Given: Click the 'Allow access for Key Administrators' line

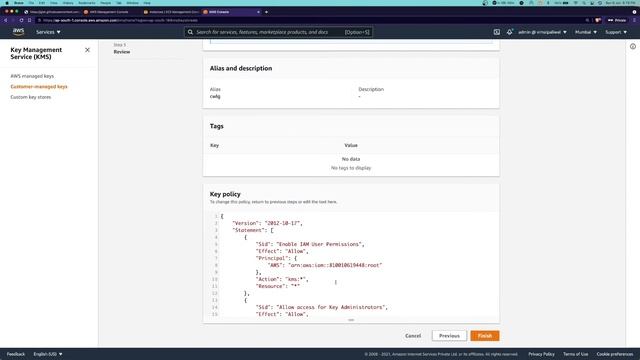Looking at the screenshot, I should [x=322, y=307].
